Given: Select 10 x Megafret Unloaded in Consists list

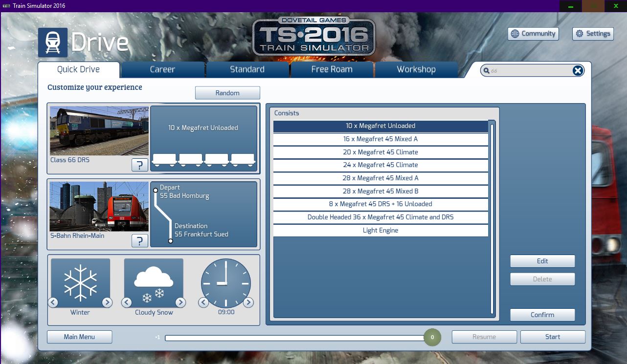Looking at the screenshot, I should 381,126.
